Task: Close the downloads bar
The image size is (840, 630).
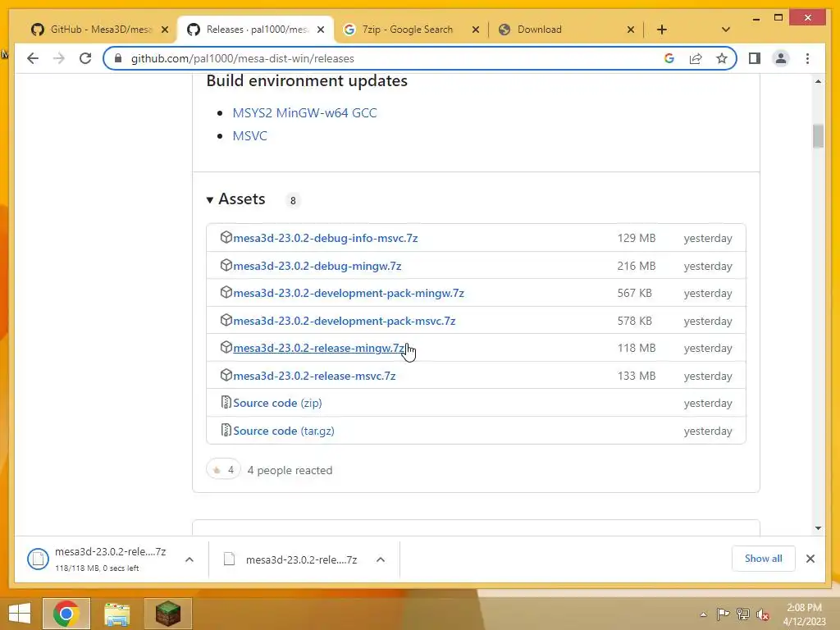Action: pyautogui.click(x=810, y=559)
